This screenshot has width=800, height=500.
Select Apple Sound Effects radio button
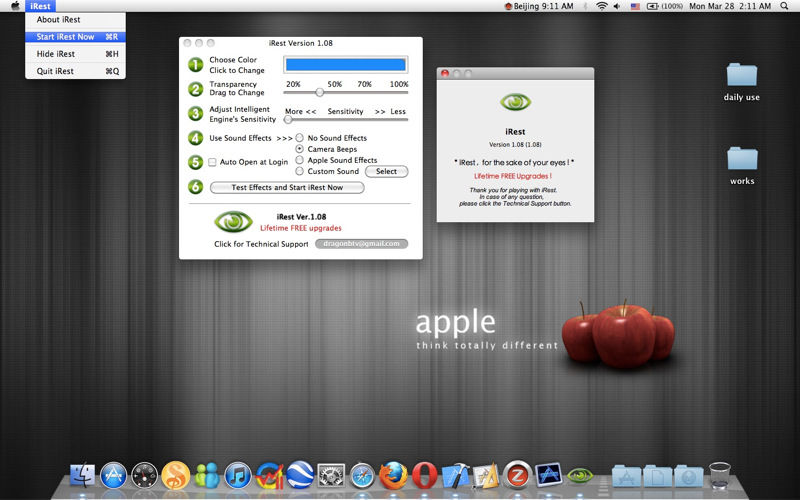(299, 160)
